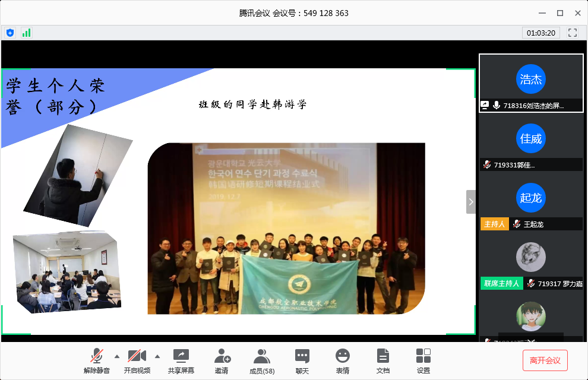Image resolution: width=588 pixels, height=380 pixels.
Task: Maximize the 腾讯会议 window
Action: (560, 13)
